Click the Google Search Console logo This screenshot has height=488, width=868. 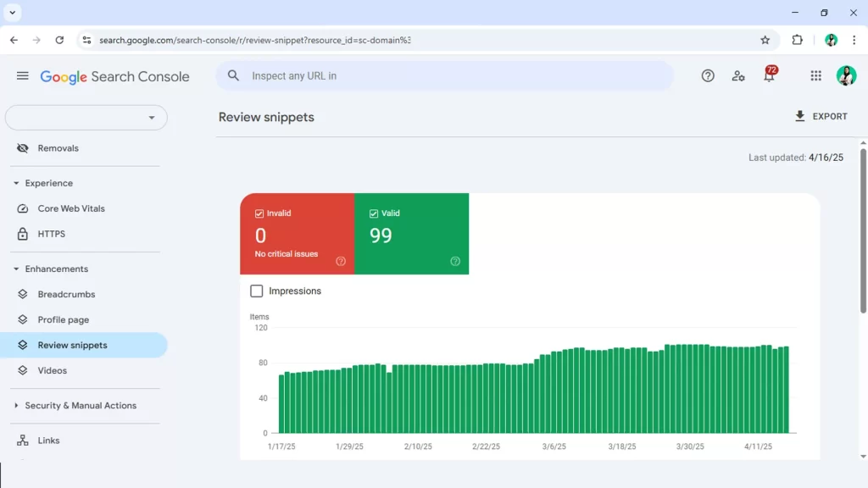pyautogui.click(x=114, y=76)
